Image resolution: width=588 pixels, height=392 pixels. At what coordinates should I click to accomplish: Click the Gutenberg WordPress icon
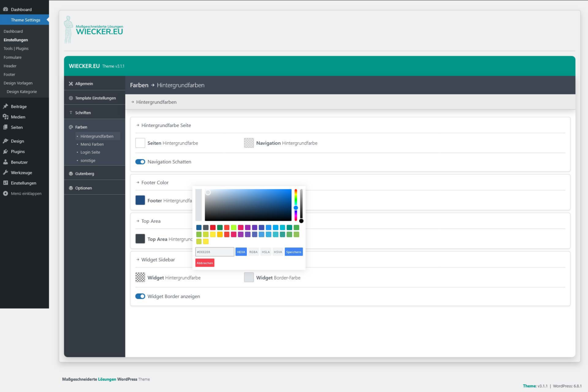(x=71, y=173)
